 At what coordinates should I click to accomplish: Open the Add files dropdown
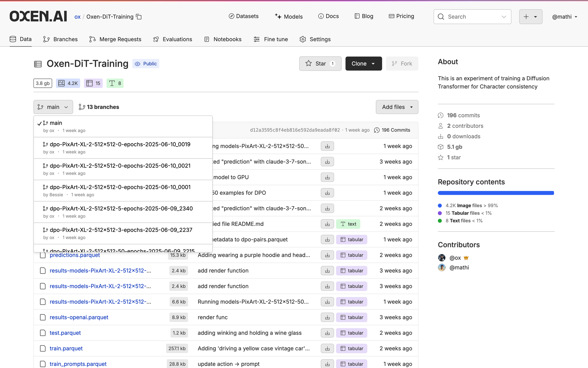pos(397,107)
